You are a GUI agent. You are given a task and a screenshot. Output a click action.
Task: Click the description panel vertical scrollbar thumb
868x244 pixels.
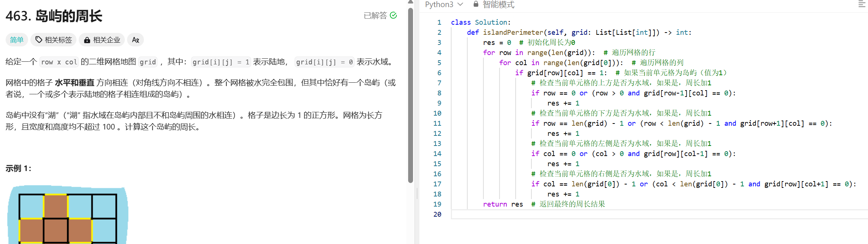point(410,94)
